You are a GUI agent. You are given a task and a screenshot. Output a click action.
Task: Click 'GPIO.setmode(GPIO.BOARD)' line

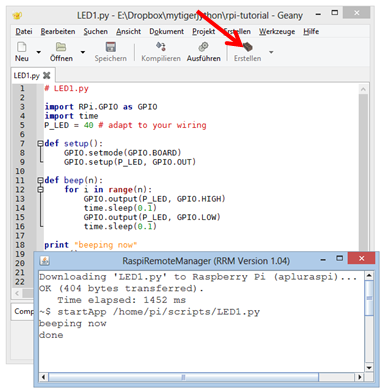(122, 153)
